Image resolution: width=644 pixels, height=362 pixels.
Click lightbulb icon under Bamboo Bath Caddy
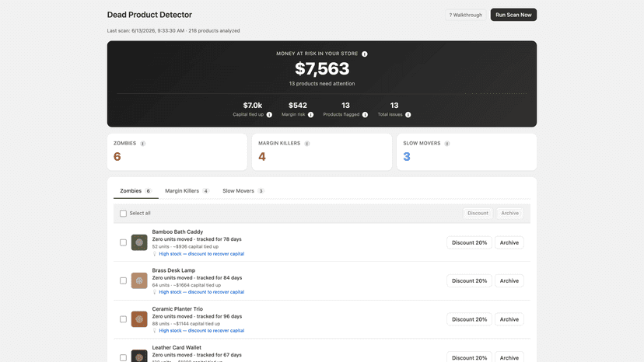pyautogui.click(x=155, y=254)
